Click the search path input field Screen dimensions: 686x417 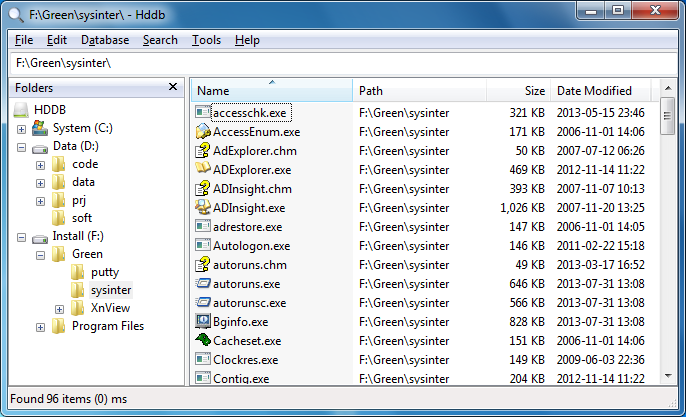coord(343,63)
